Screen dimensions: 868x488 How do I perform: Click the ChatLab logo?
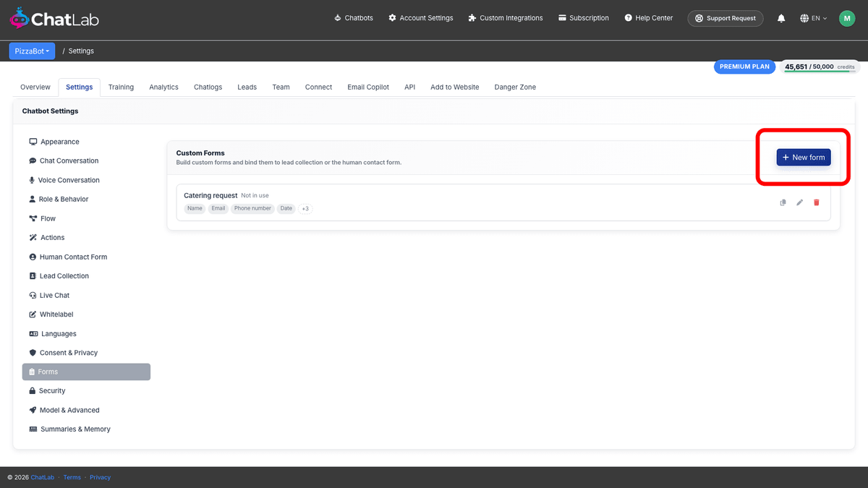[x=54, y=18]
